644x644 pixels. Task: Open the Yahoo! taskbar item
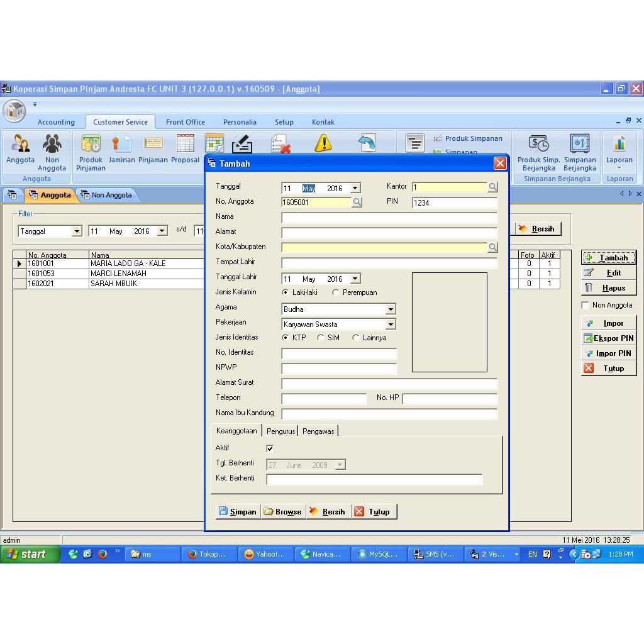click(x=265, y=554)
